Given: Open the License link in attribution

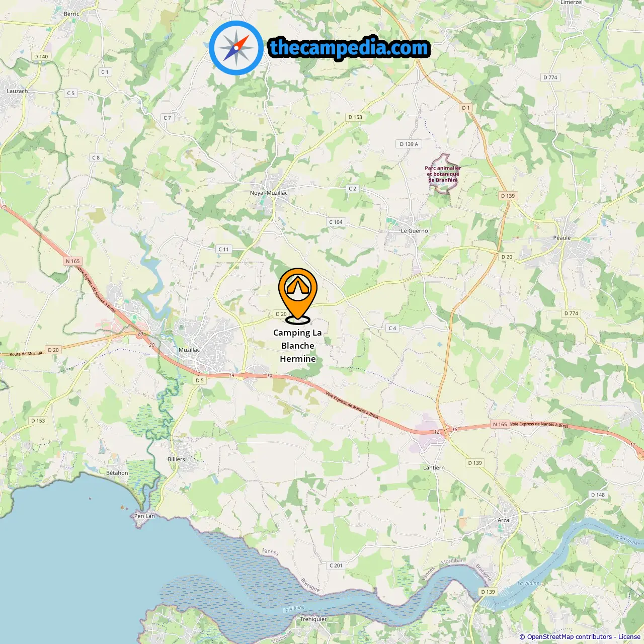Looking at the screenshot, I should pos(629,636).
